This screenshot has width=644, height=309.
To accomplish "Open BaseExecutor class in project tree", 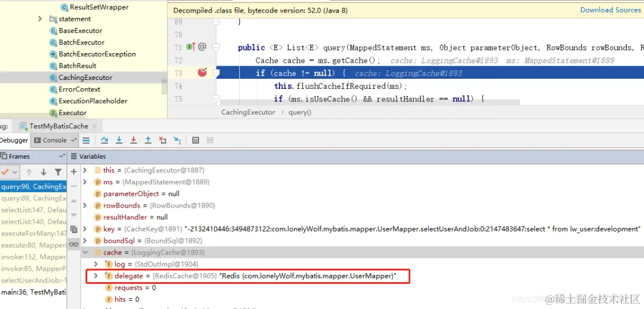I will click(x=80, y=30).
